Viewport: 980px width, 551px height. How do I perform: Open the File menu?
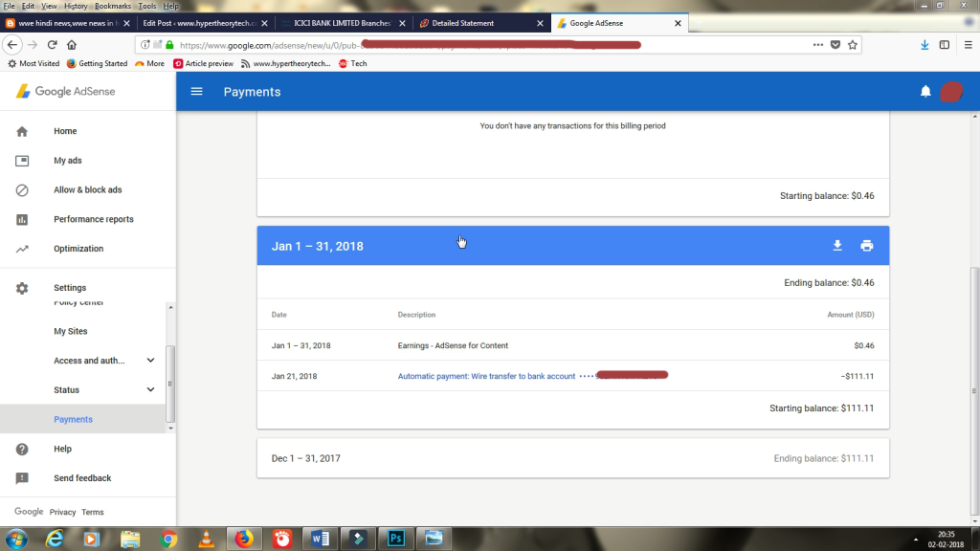pyautogui.click(x=9, y=6)
